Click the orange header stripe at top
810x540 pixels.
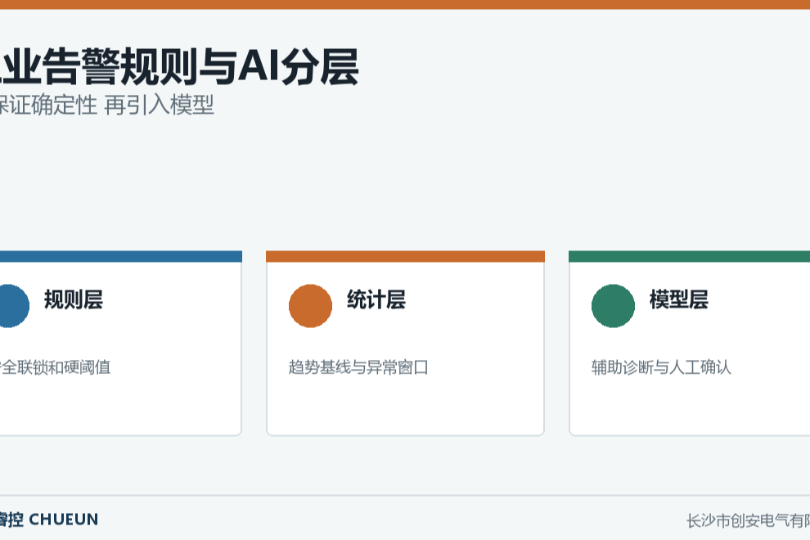(405, 5)
